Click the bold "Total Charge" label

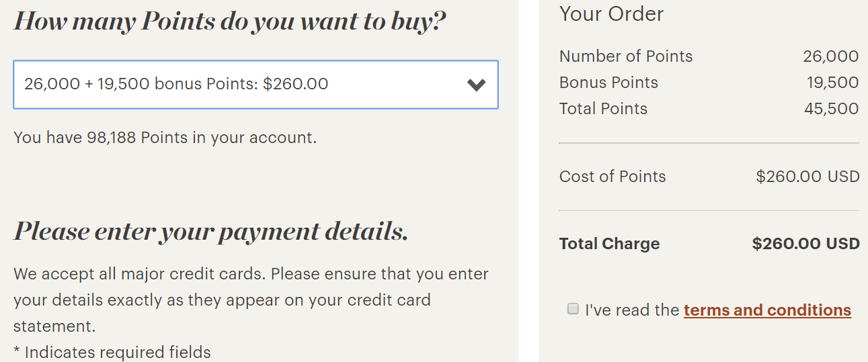609,244
